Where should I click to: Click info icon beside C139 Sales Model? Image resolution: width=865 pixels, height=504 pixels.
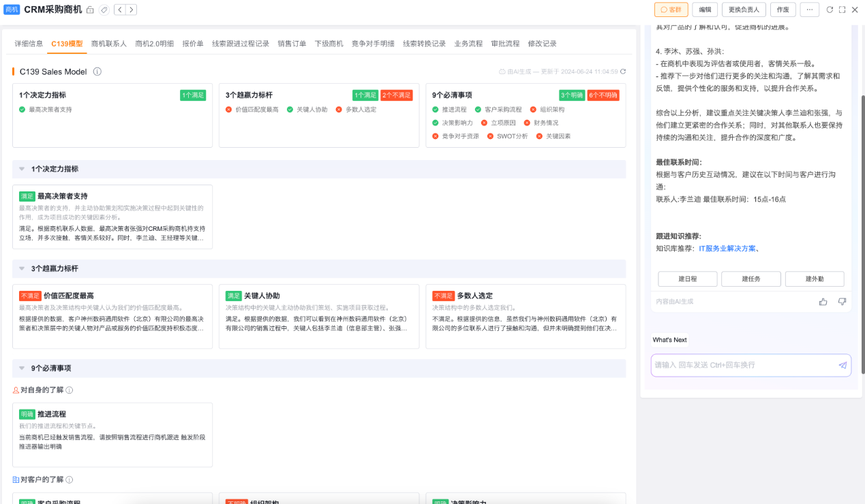click(97, 72)
